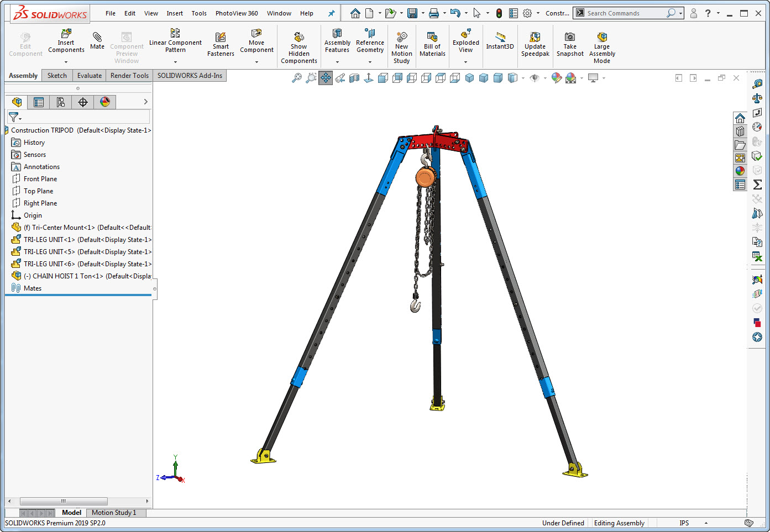Toggle the Large Assembly Mode button

602,47
